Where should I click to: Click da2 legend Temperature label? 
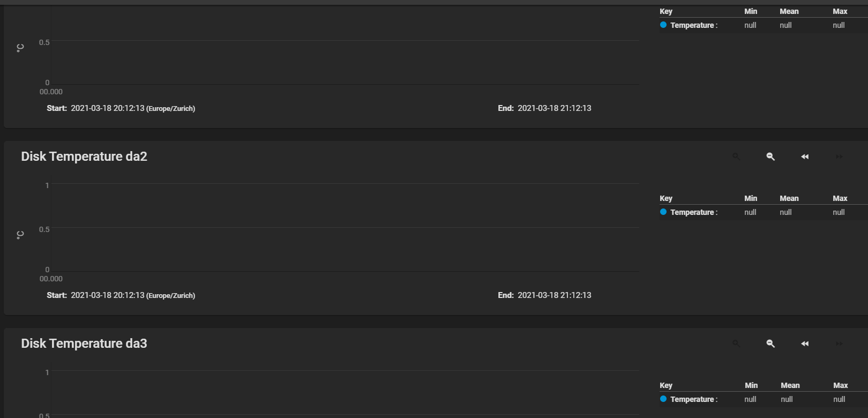(692, 212)
